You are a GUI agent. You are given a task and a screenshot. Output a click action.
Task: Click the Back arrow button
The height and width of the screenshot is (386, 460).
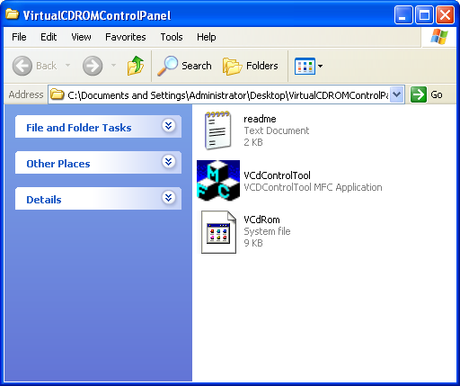(x=22, y=66)
